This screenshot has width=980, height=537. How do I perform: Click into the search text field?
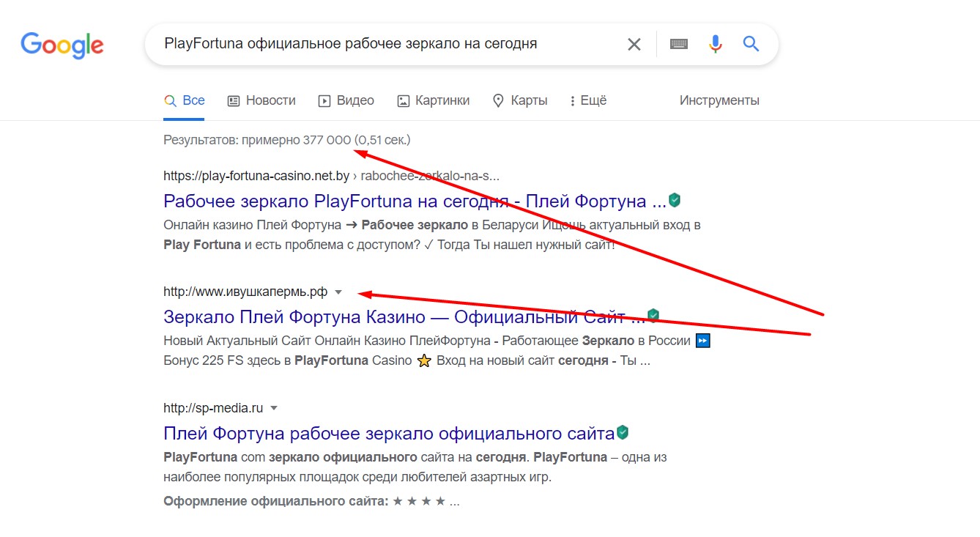[x=388, y=44]
